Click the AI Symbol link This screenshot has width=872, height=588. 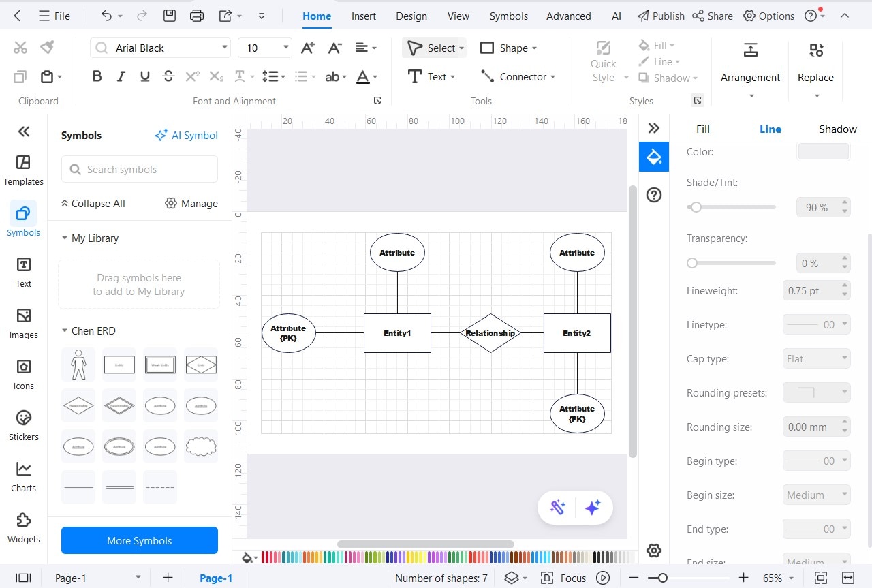pyautogui.click(x=187, y=135)
